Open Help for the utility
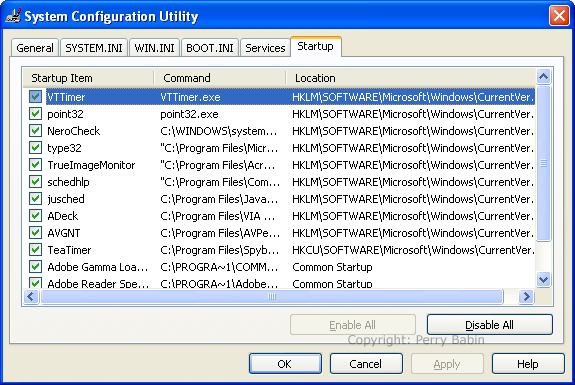This screenshot has width=575, height=385. [x=528, y=364]
